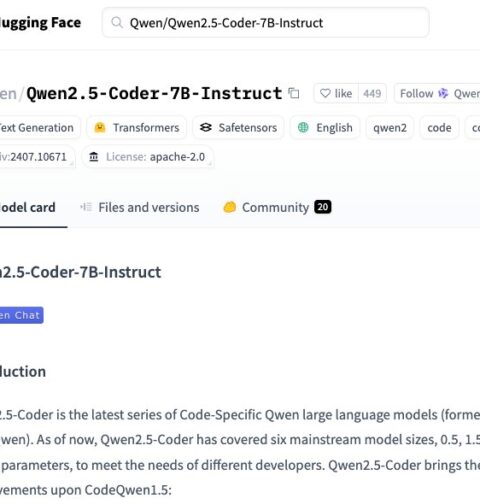
Task: Click the Files and versions icon
Action: pyautogui.click(x=86, y=207)
